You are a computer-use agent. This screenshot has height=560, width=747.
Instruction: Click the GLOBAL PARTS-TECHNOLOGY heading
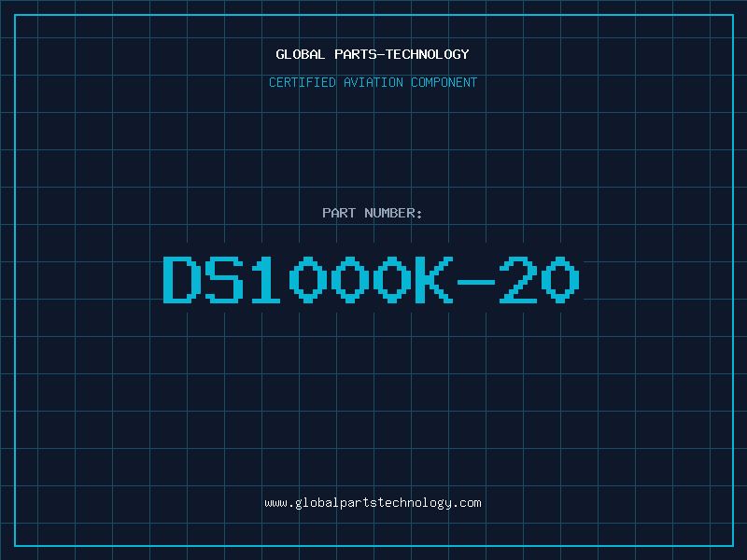coord(373,54)
